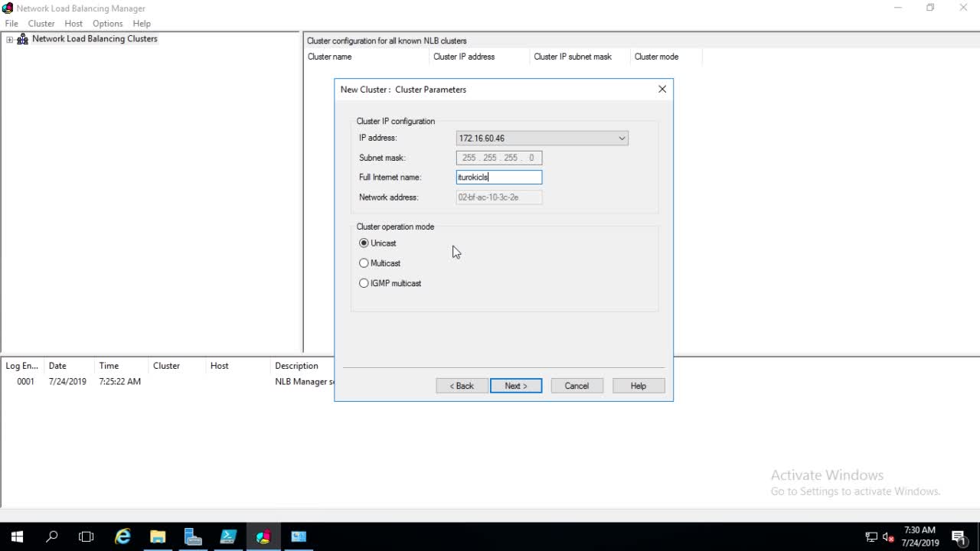The image size is (980, 551).
Task: Open the File menu
Action: pyautogui.click(x=11, y=24)
